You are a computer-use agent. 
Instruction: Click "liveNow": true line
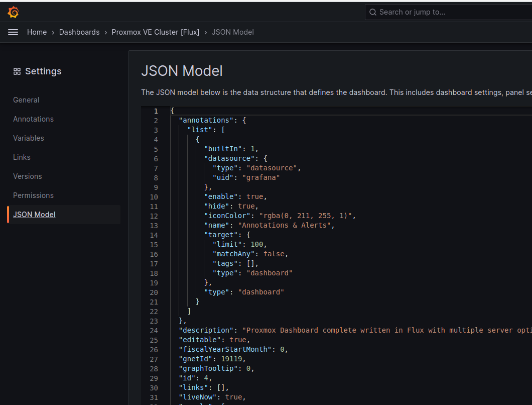pyautogui.click(x=212, y=397)
